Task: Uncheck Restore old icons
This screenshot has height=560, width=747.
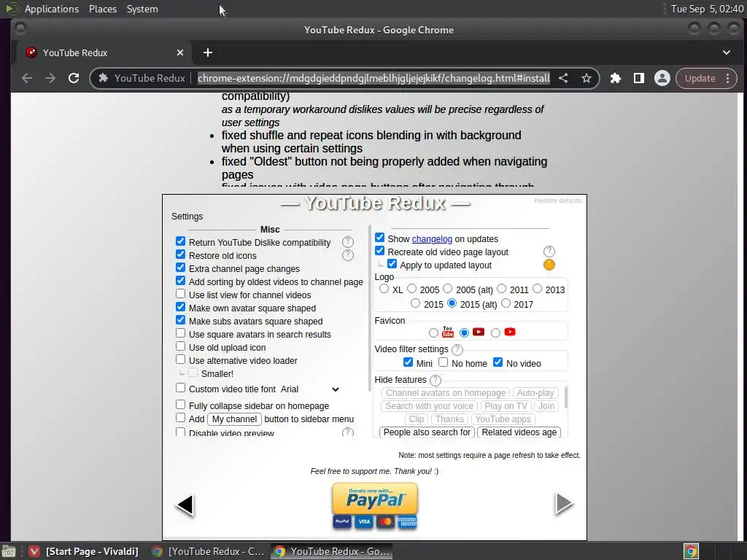Action: [x=181, y=254]
